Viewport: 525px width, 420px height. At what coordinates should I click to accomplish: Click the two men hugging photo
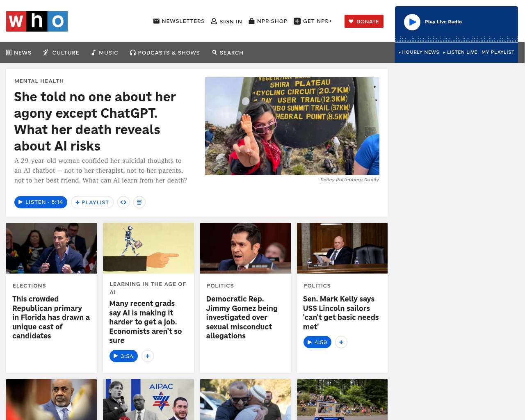click(245, 399)
